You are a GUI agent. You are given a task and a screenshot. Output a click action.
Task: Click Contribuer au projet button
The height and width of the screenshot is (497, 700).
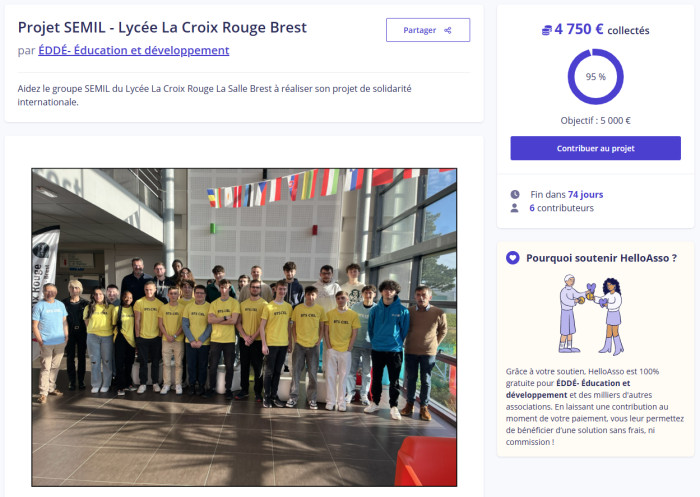pos(596,148)
